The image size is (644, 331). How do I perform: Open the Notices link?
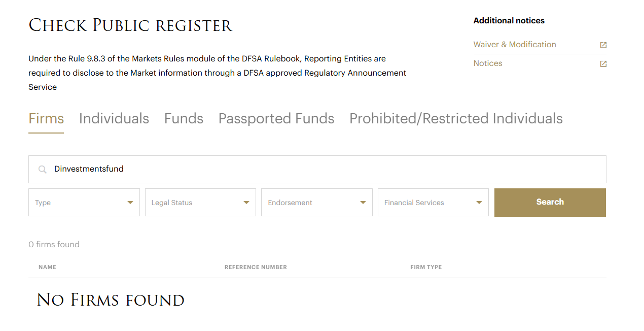[488, 63]
